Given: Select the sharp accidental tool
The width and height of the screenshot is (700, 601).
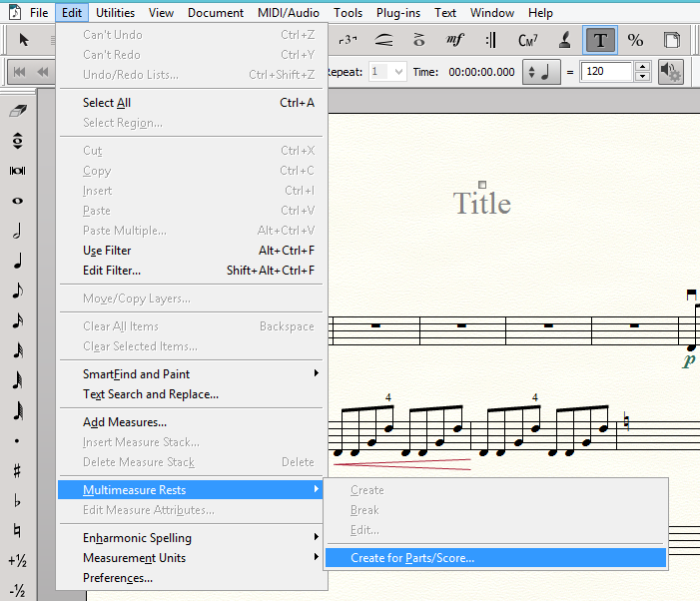Looking at the screenshot, I should click(17, 470).
